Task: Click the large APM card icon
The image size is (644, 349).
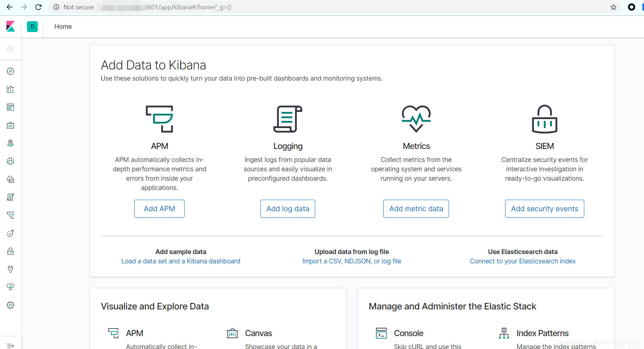Action: coord(159,119)
